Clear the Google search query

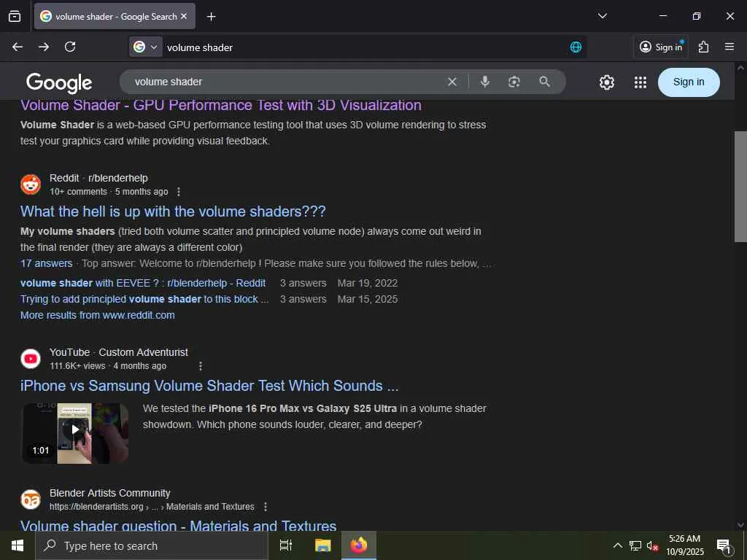(x=452, y=82)
